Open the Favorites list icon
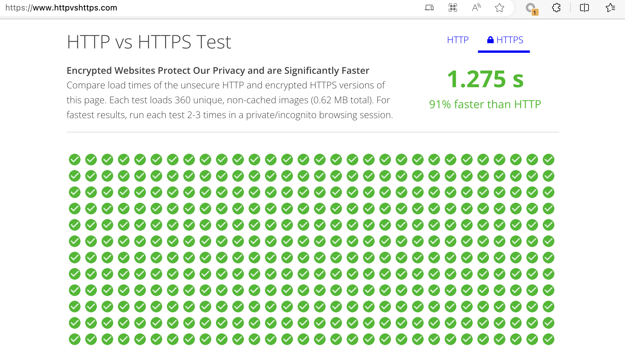Image resolution: width=625 pixels, height=364 pixels. click(610, 8)
